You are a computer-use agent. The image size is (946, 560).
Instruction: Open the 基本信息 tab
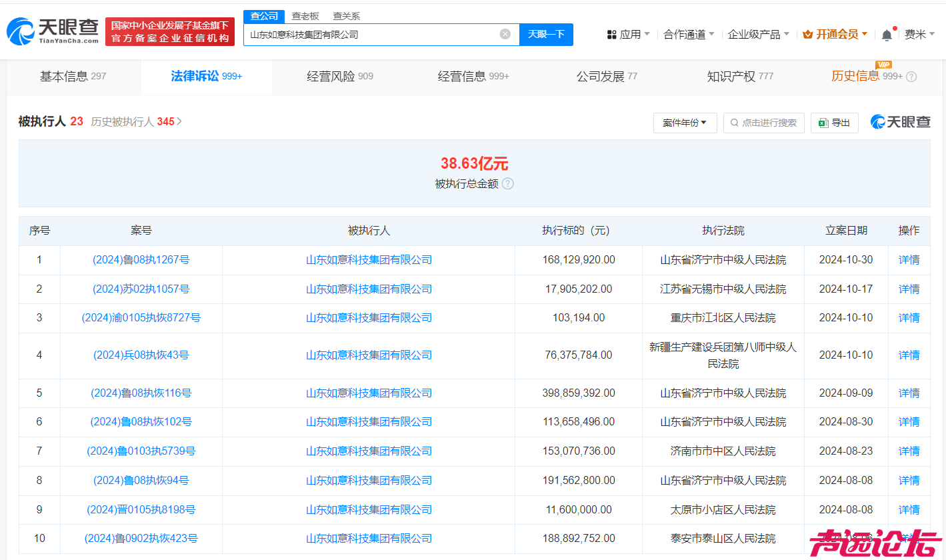(73, 77)
